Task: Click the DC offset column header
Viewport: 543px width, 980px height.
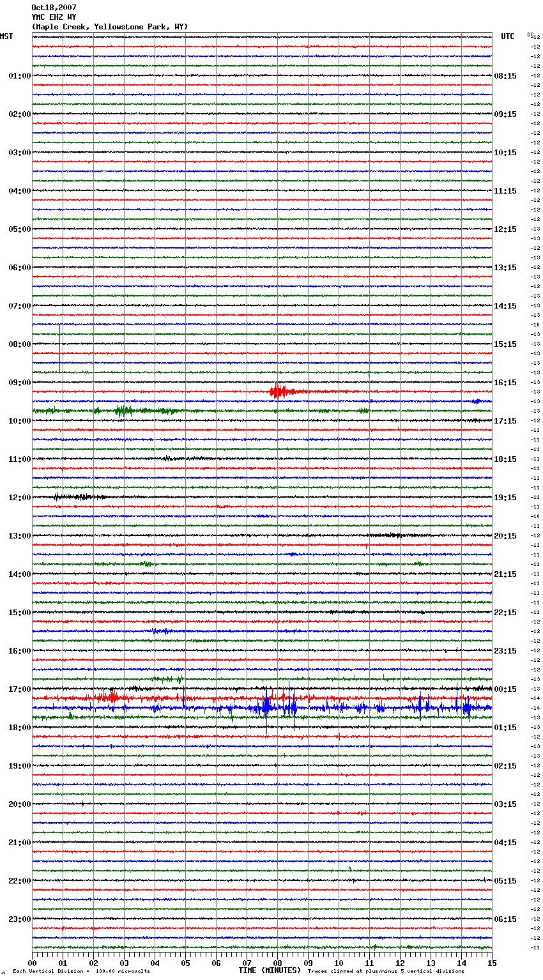Action: [x=530, y=34]
